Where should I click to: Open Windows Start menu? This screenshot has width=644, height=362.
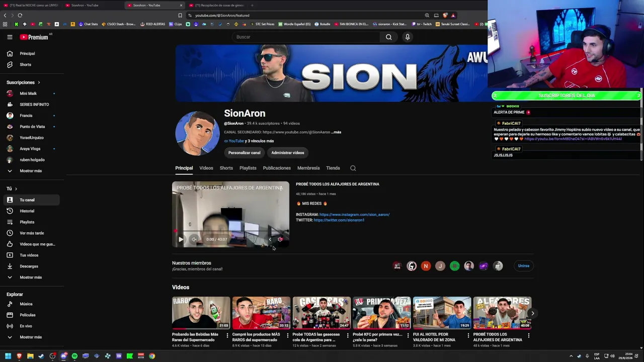click(8, 356)
